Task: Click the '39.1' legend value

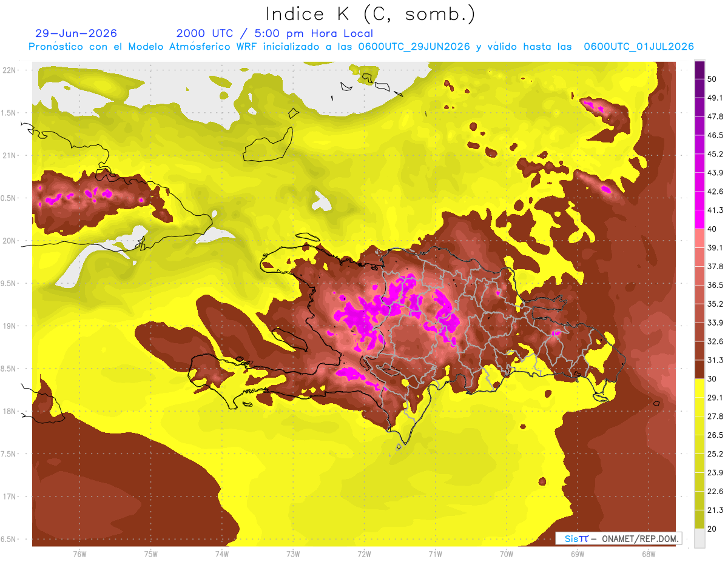Action: 715,248
